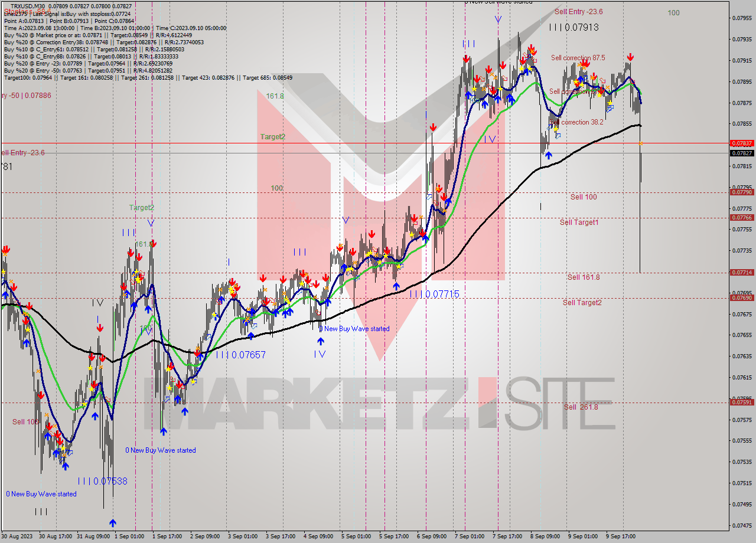
Task: Click the red 0.07591 price tag
Action: (x=742, y=402)
